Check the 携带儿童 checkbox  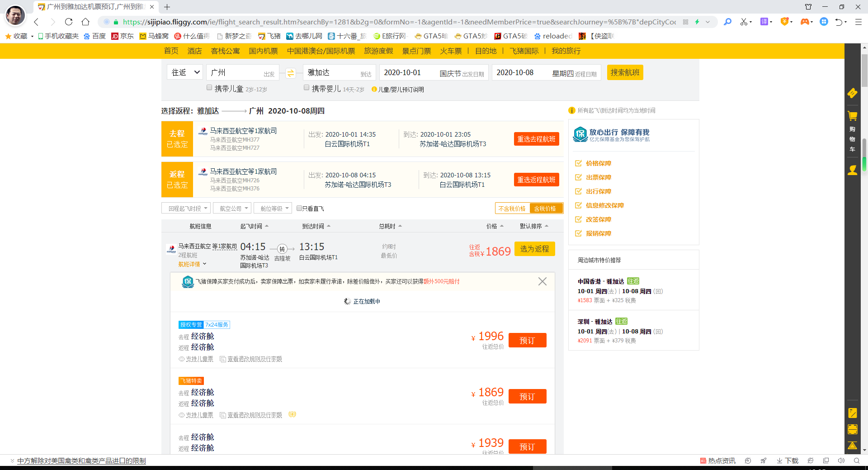click(209, 88)
